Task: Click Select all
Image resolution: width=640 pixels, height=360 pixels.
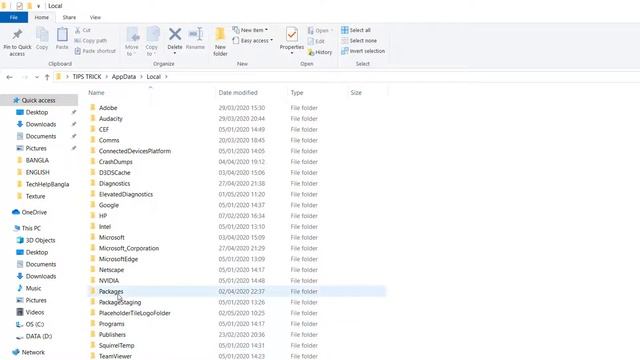Action: [x=356, y=30]
